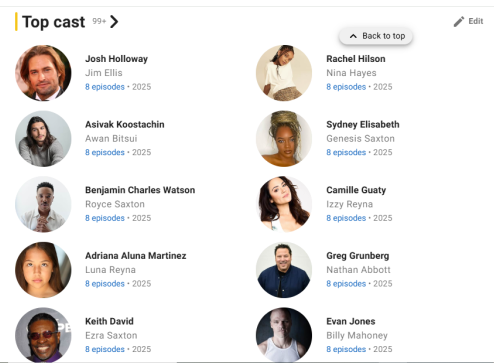Viewport: 494px width, 363px height.
Task: Open the Nathan Abbott character link
Action: click(x=358, y=270)
